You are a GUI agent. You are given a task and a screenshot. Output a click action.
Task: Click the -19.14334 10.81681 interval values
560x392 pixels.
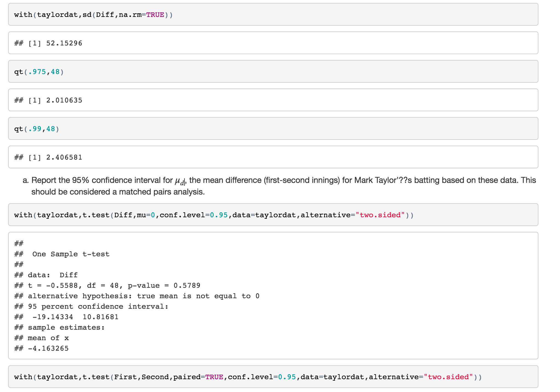pyautogui.click(x=75, y=317)
